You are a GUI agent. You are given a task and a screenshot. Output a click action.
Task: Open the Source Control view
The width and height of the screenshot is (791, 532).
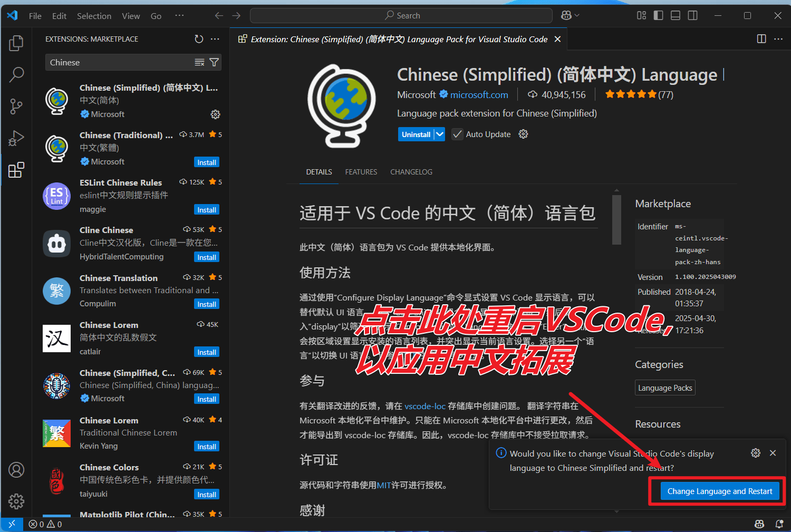tap(16, 107)
